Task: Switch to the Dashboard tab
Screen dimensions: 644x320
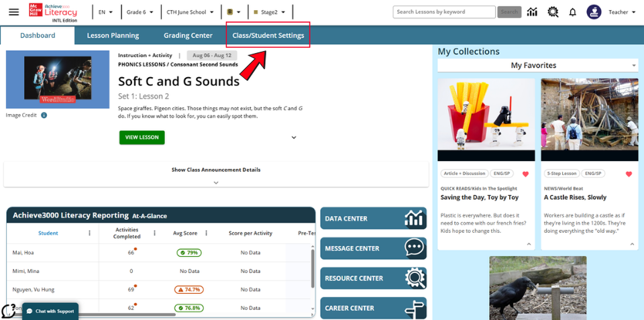Action: [38, 36]
